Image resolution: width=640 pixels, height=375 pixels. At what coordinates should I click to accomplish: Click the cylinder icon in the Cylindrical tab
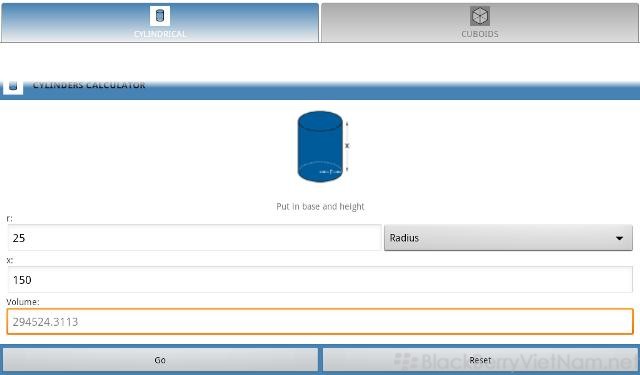pyautogui.click(x=160, y=16)
